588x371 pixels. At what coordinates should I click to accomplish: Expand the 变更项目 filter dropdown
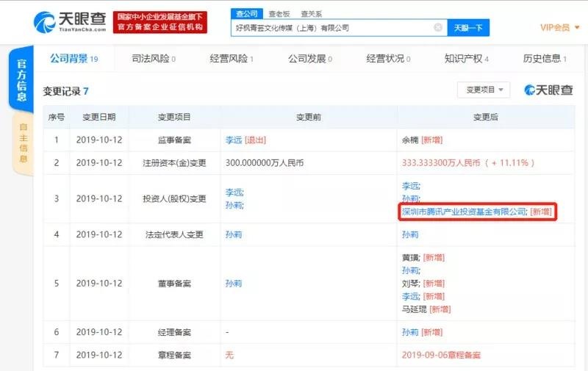(483, 90)
